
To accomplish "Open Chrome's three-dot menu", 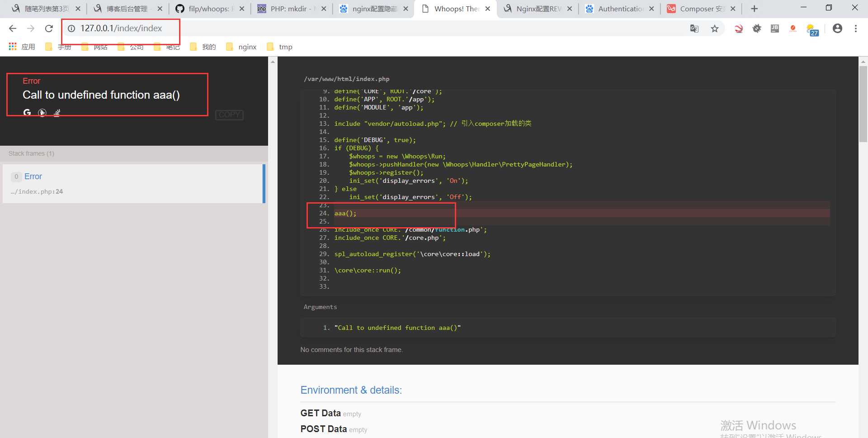I will pyautogui.click(x=856, y=29).
